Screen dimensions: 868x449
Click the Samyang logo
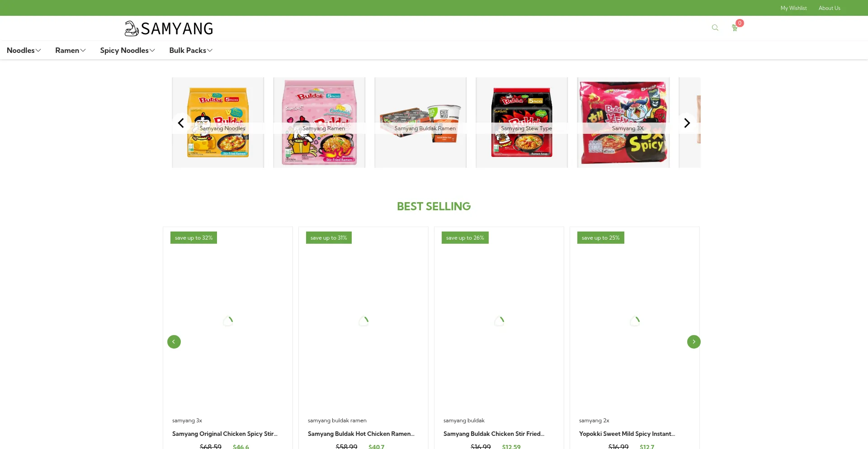169,28
